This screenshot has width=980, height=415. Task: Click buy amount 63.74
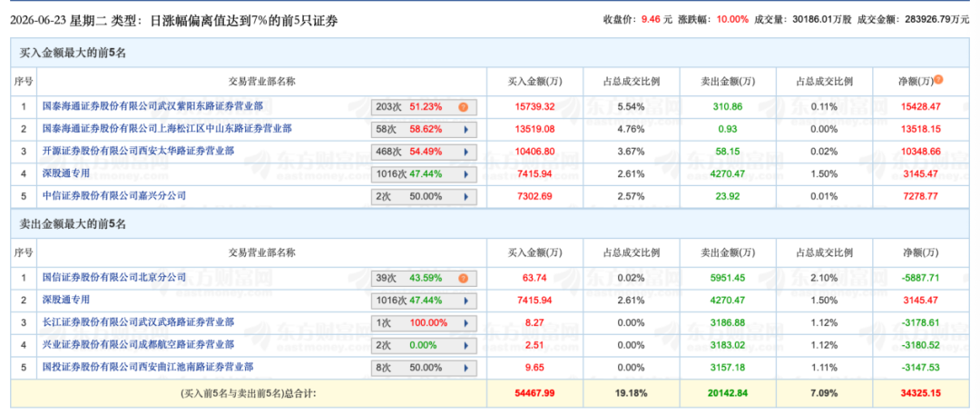[533, 278]
